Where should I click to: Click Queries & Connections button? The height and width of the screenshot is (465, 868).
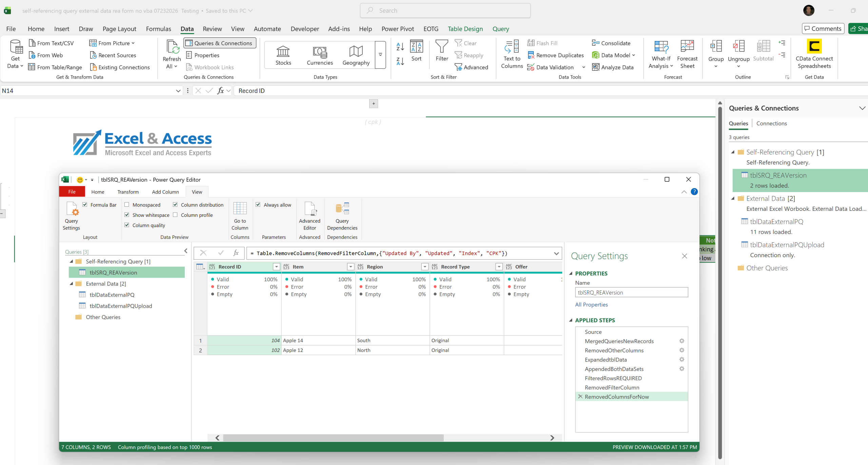[220, 43]
